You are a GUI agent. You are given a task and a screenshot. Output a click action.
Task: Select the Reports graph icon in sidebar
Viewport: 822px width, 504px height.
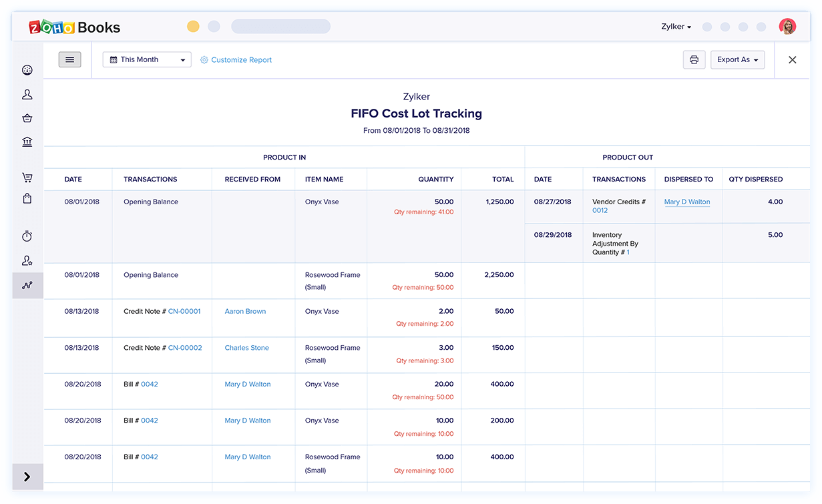coord(27,285)
